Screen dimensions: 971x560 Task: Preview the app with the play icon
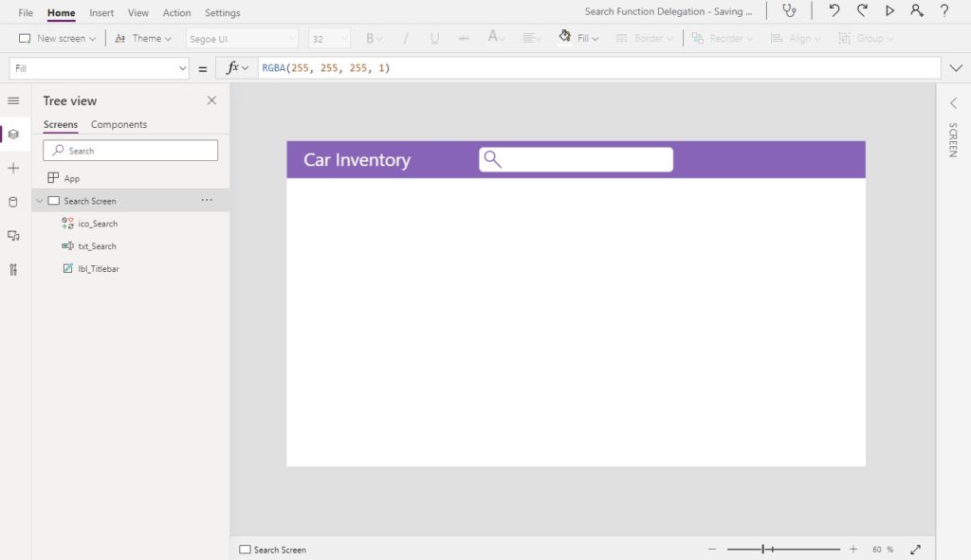pyautogui.click(x=889, y=11)
